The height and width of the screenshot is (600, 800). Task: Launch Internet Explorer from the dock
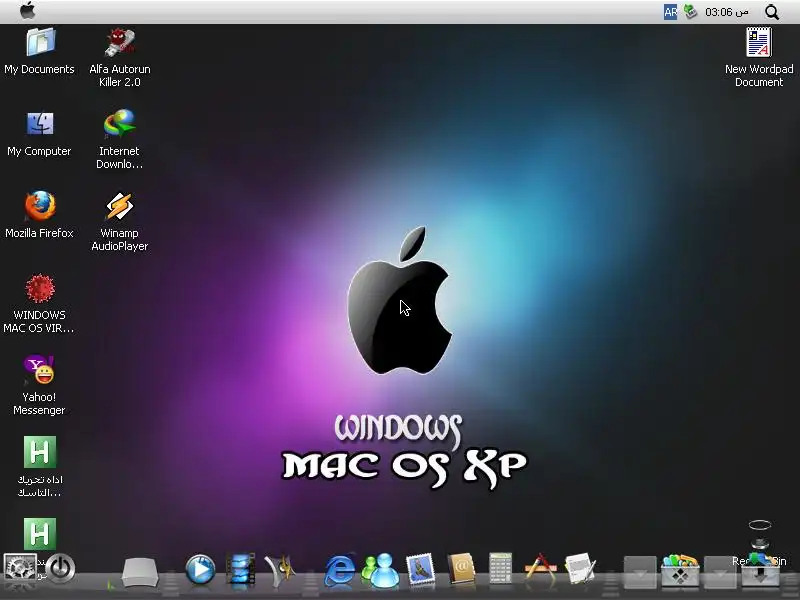(339, 569)
